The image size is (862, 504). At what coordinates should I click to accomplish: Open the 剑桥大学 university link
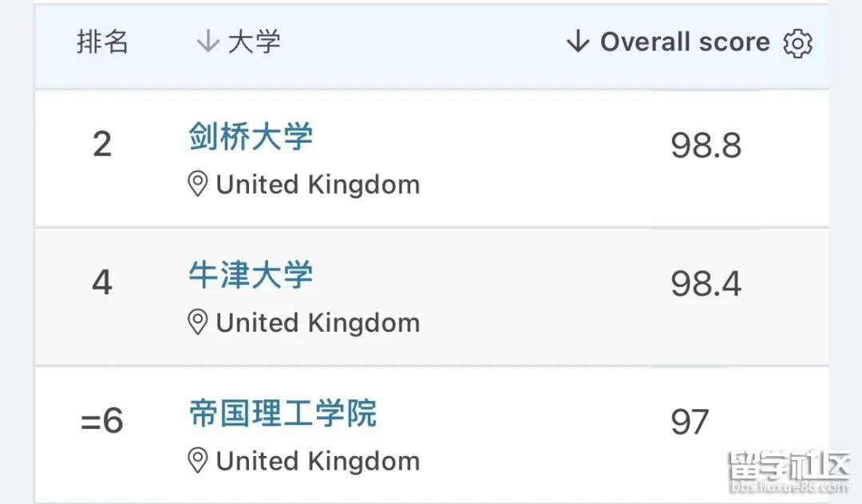point(251,137)
